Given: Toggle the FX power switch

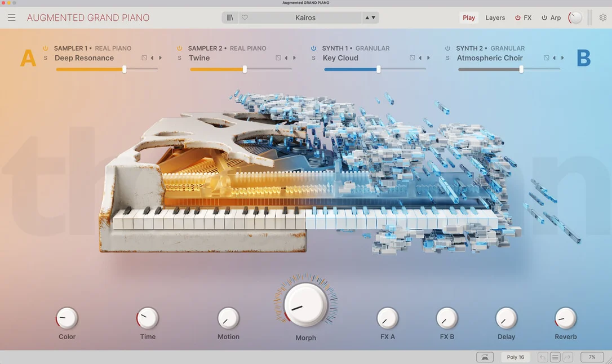Looking at the screenshot, I should click(517, 17).
